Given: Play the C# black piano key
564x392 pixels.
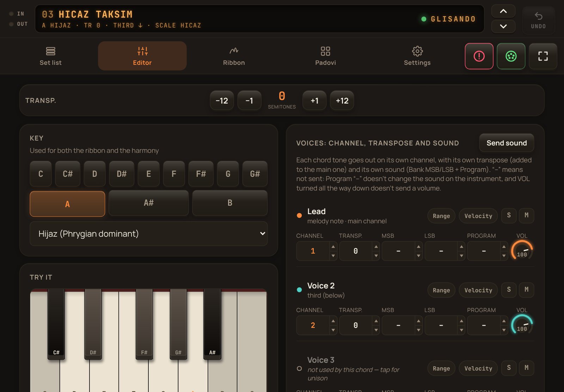Looking at the screenshot, I should pos(56,324).
